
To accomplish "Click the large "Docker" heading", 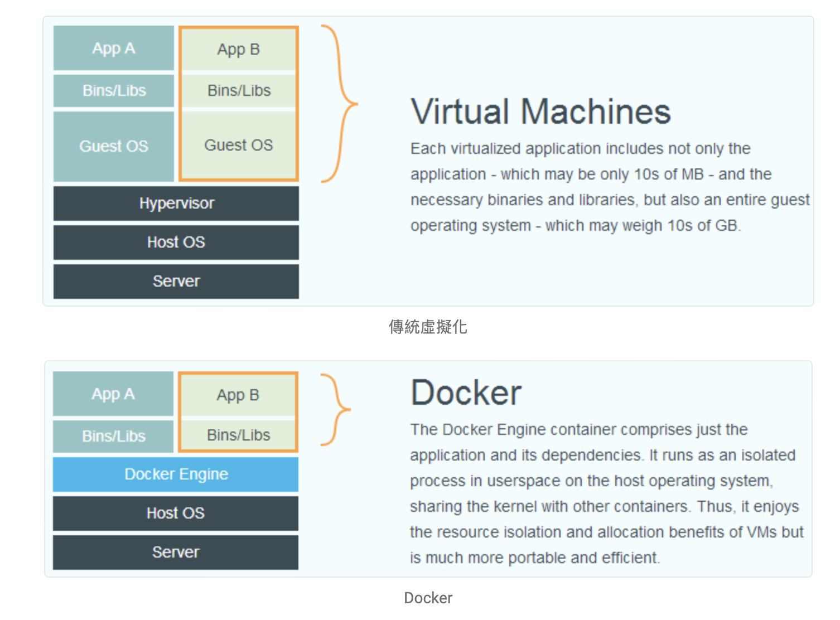I will tap(466, 393).
